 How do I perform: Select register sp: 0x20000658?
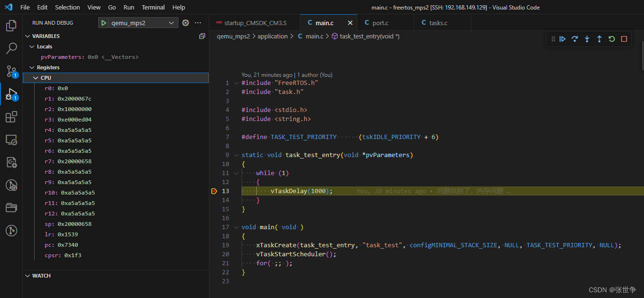click(x=115, y=224)
